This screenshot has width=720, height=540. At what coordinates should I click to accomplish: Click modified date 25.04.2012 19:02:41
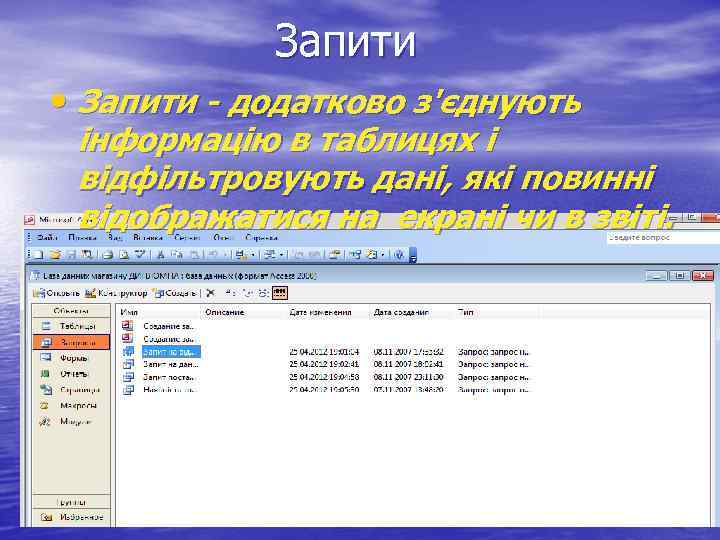[x=324, y=365]
